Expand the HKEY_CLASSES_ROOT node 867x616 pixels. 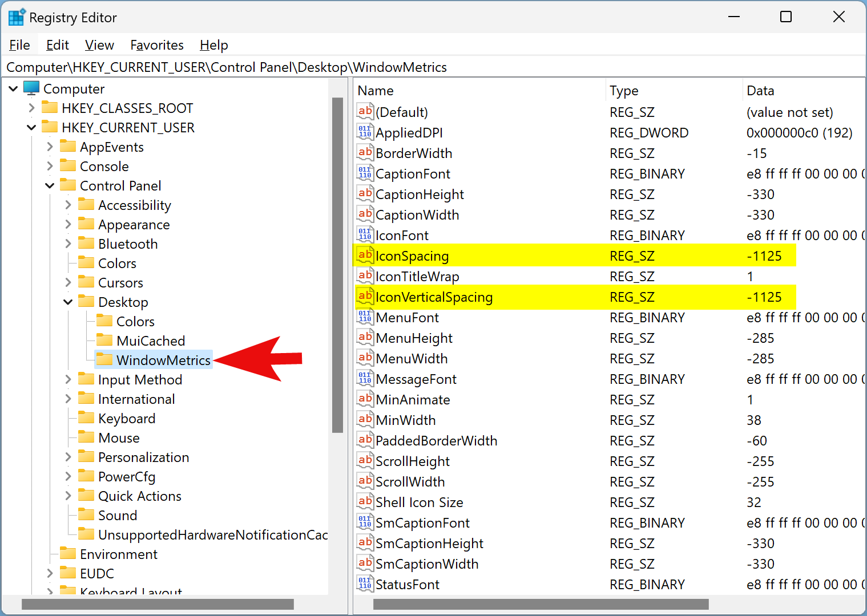tap(31, 108)
